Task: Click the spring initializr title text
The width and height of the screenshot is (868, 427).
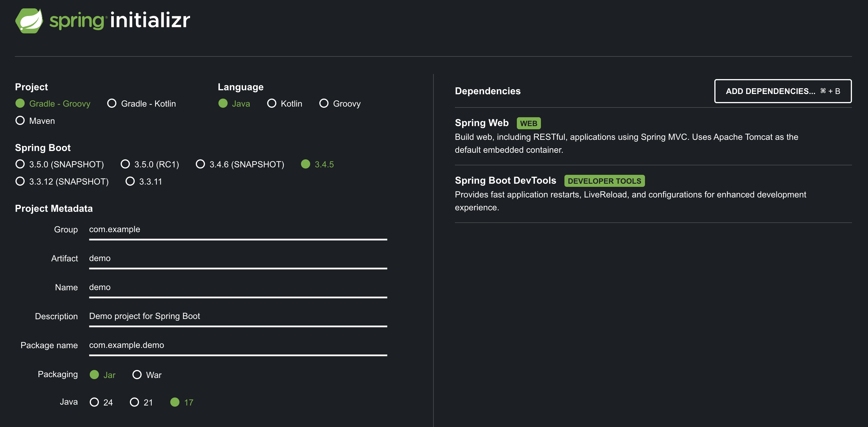Action: coord(120,20)
